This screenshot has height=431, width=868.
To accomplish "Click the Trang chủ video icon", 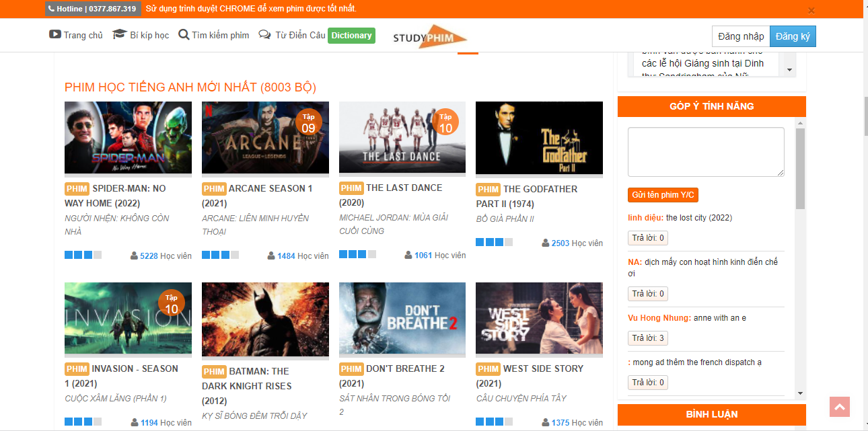I will click(x=55, y=35).
